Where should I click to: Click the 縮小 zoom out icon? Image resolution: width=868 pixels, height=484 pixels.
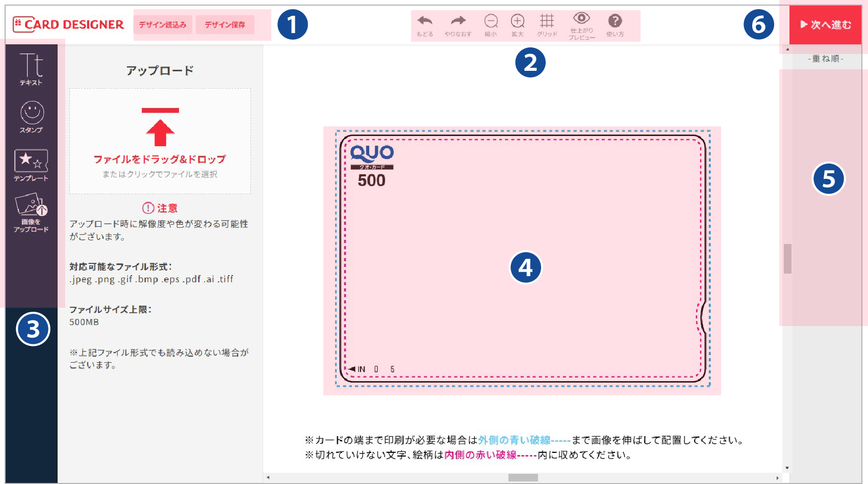click(x=491, y=25)
